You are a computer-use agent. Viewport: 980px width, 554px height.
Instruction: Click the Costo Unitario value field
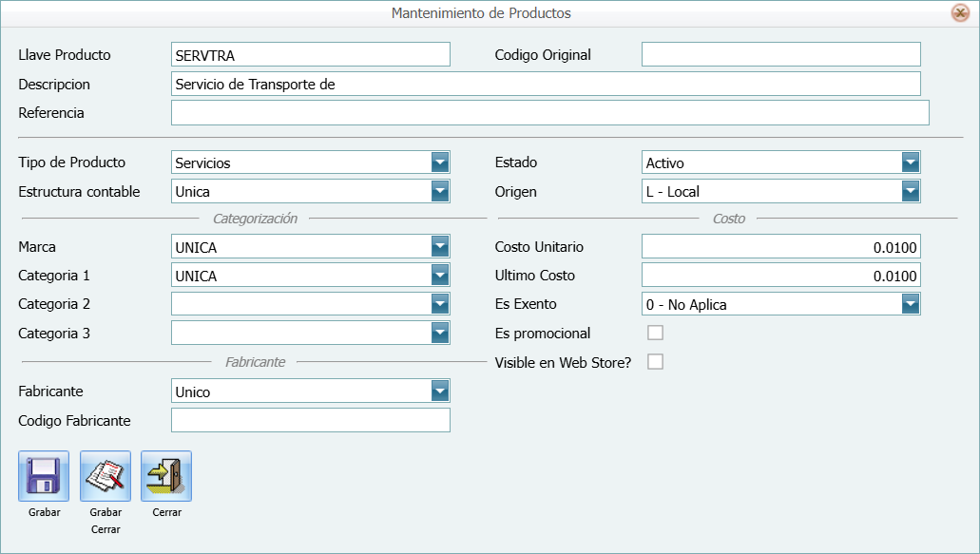point(779,246)
